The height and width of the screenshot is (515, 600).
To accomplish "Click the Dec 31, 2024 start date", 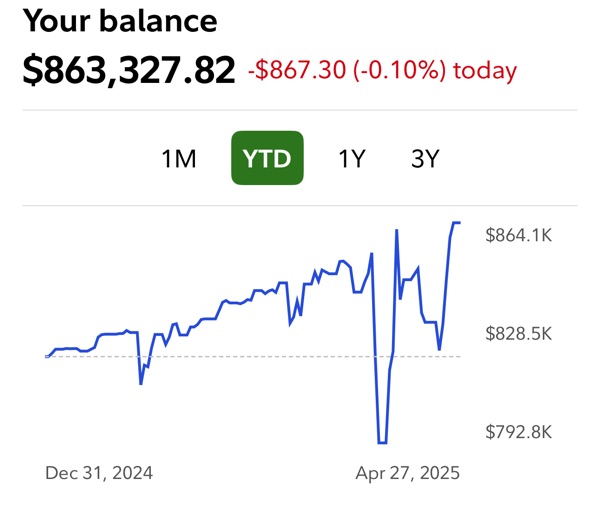I will pyautogui.click(x=99, y=473).
